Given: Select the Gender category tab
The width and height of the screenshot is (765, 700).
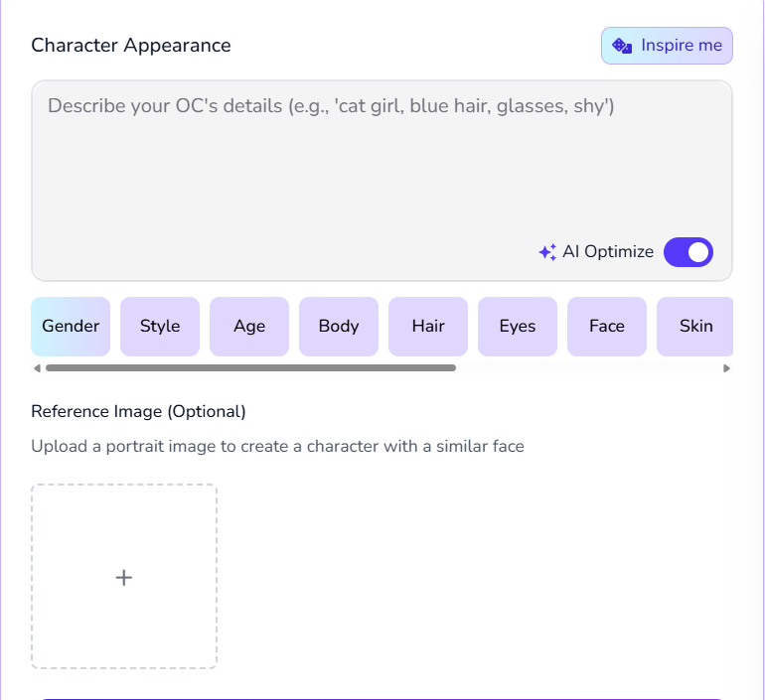Looking at the screenshot, I should pyautogui.click(x=71, y=326).
